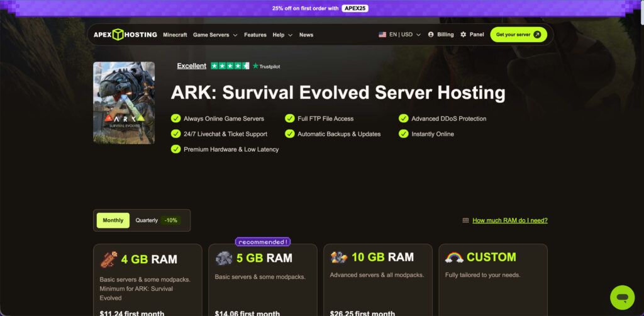This screenshot has height=316, width=644.
Task: Click the Trustpilot star rating
Action: (x=230, y=65)
